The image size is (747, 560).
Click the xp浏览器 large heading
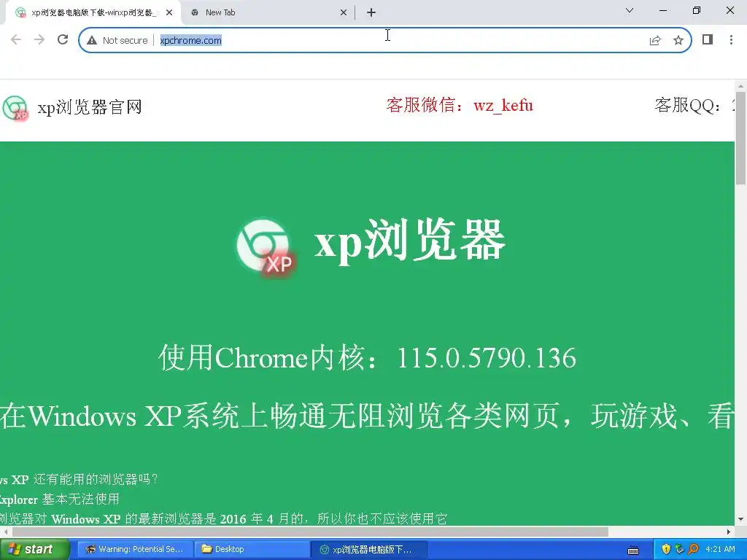coord(409,241)
